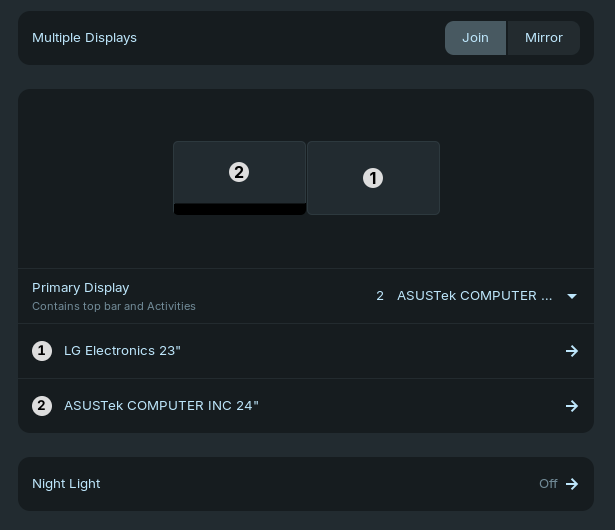Viewport: 615px width, 530px height.
Task: Switch multiple displays to Mirror mode
Action: (x=544, y=38)
